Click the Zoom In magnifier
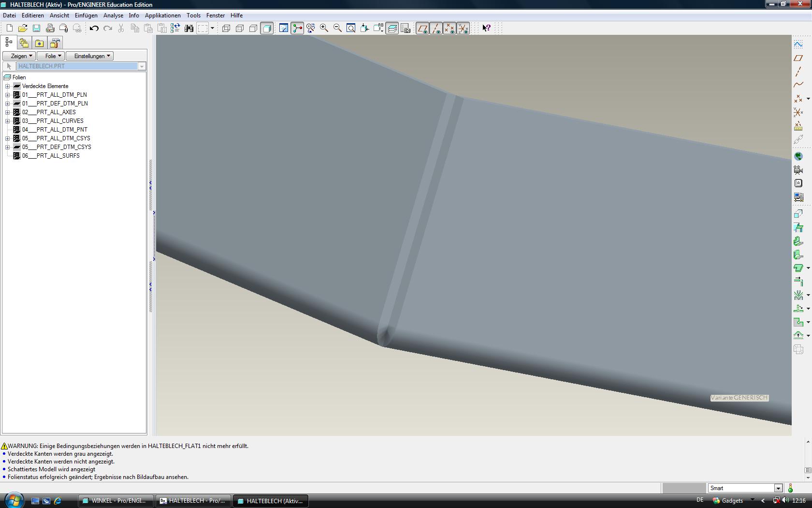The height and width of the screenshot is (508, 812). pos(324,29)
